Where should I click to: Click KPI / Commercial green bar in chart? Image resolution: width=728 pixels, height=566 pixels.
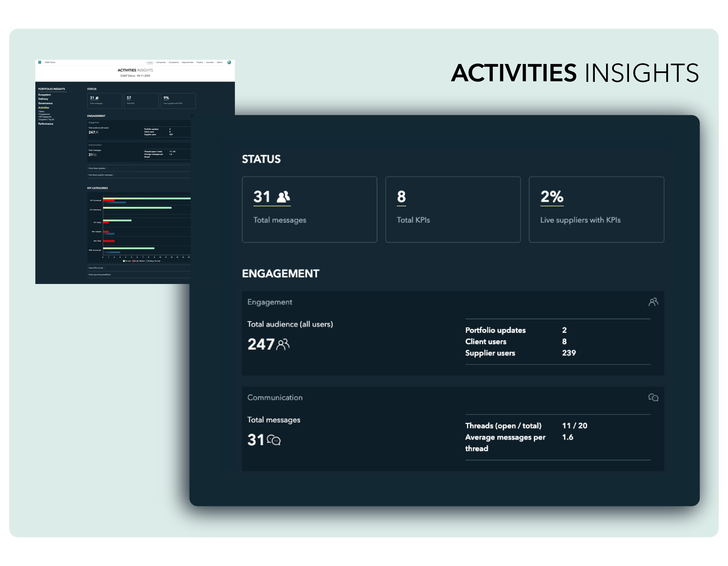(x=147, y=198)
